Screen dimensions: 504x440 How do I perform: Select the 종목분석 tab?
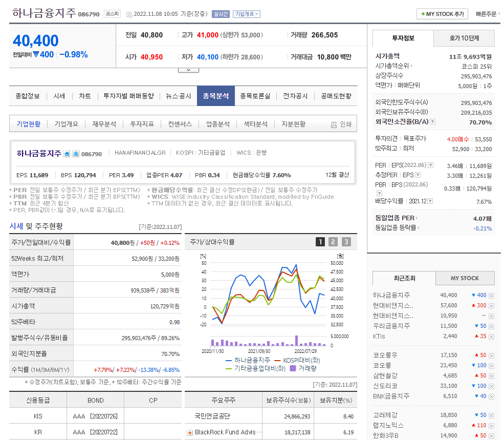216,96
